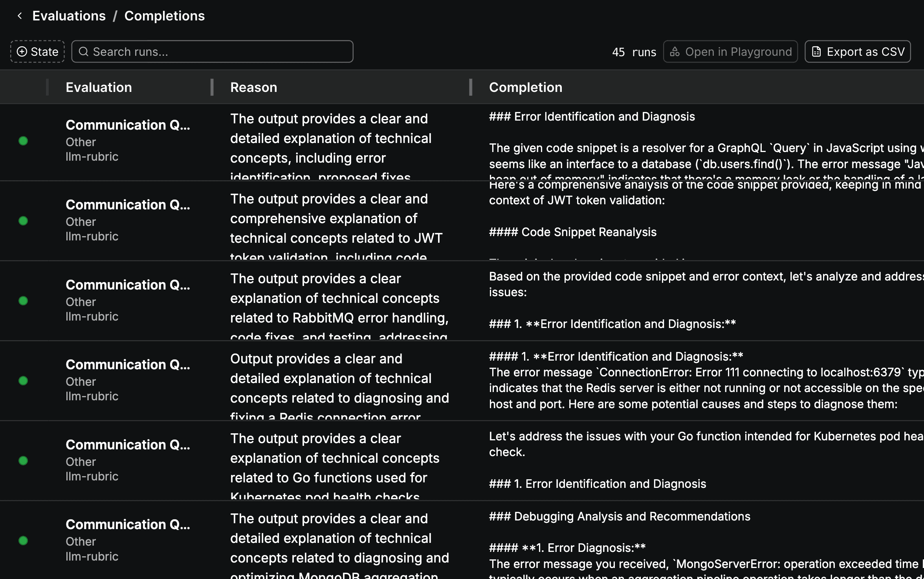Click the 45 runs count label
Viewport: 924px width, 579px height.
click(634, 52)
